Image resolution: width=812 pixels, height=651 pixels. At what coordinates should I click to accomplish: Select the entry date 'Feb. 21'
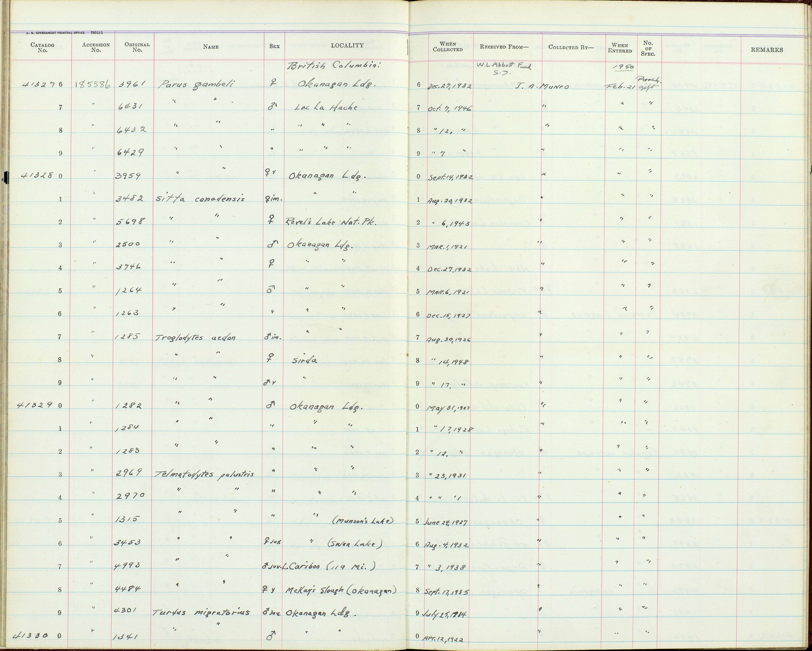click(x=621, y=87)
